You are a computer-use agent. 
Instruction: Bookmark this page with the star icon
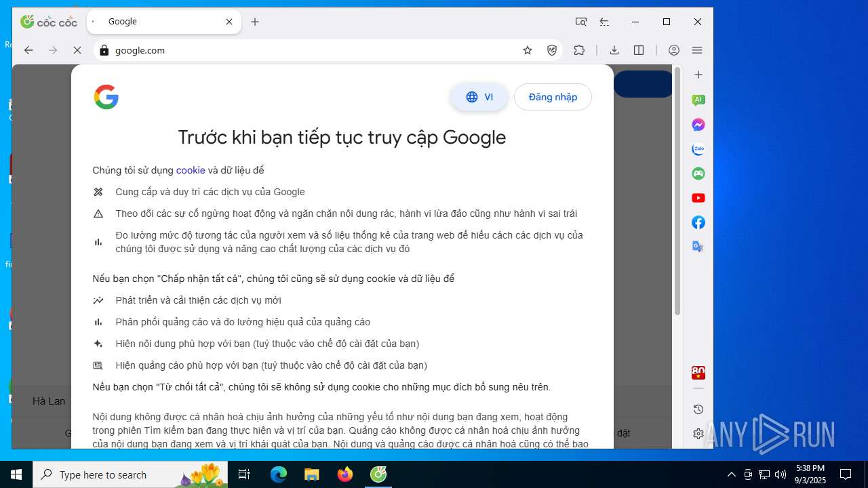tap(528, 50)
